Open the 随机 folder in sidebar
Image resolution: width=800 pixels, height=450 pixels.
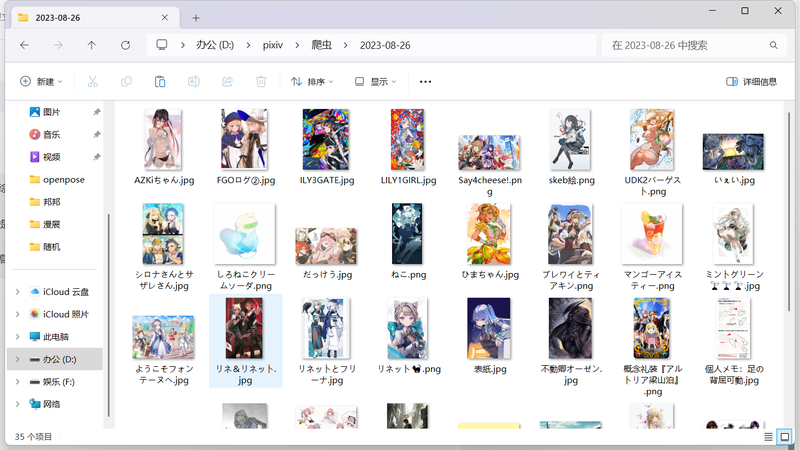(x=45, y=247)
